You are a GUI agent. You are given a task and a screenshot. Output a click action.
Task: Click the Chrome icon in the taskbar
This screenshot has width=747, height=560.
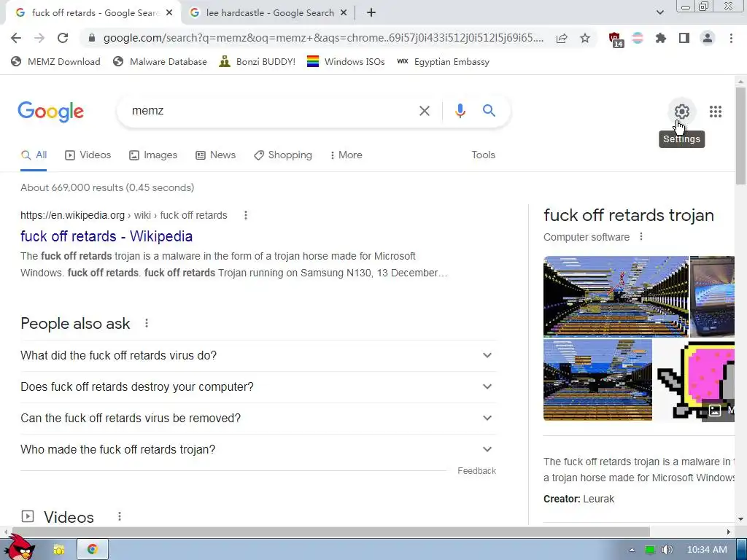pyautogui.click(x=93, y=549)
